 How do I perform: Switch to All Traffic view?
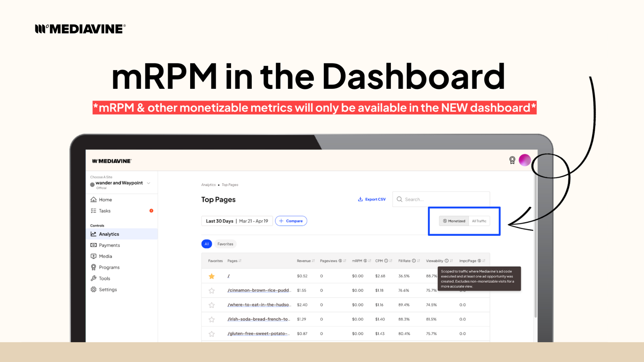479,221
